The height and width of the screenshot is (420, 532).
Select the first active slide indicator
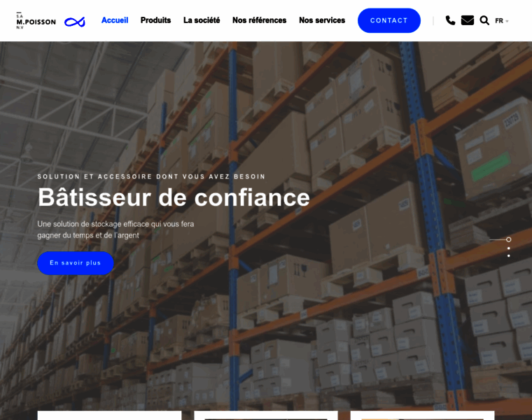tap(508, 239)
